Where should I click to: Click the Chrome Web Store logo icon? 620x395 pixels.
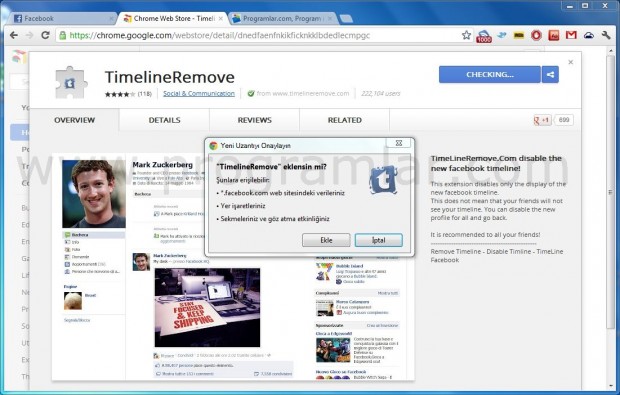(19, 57)
